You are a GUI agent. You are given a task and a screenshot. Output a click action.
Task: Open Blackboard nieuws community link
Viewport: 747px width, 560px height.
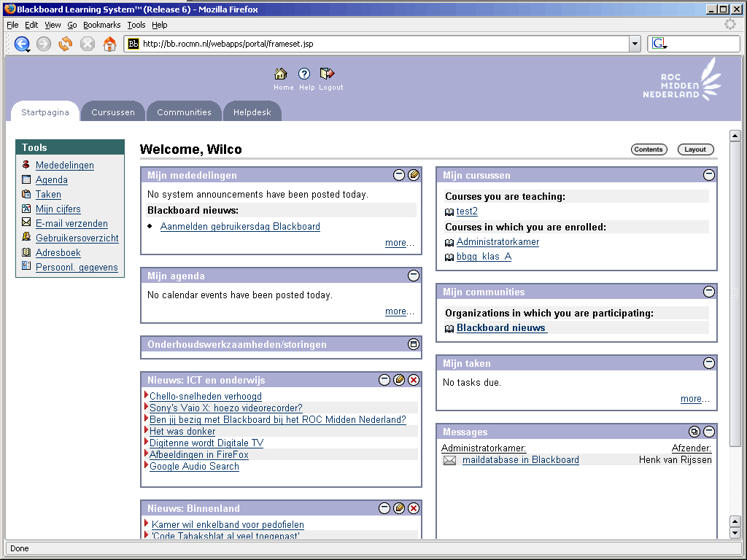500,327
